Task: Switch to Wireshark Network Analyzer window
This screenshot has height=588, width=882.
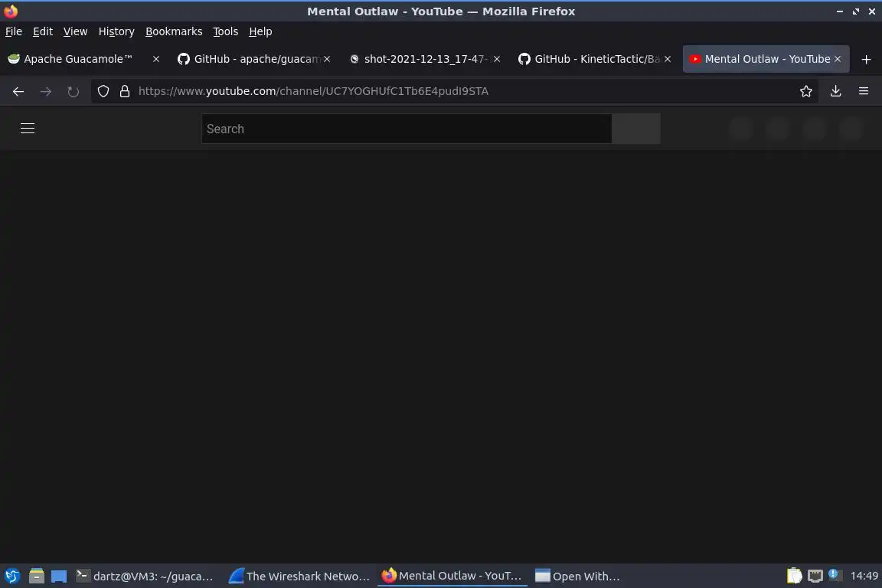Action: coord(300,576)
